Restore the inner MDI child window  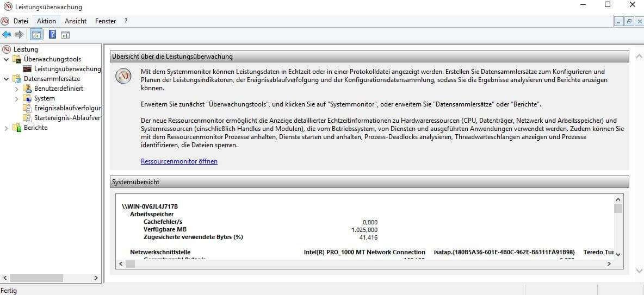click(629, 21)
